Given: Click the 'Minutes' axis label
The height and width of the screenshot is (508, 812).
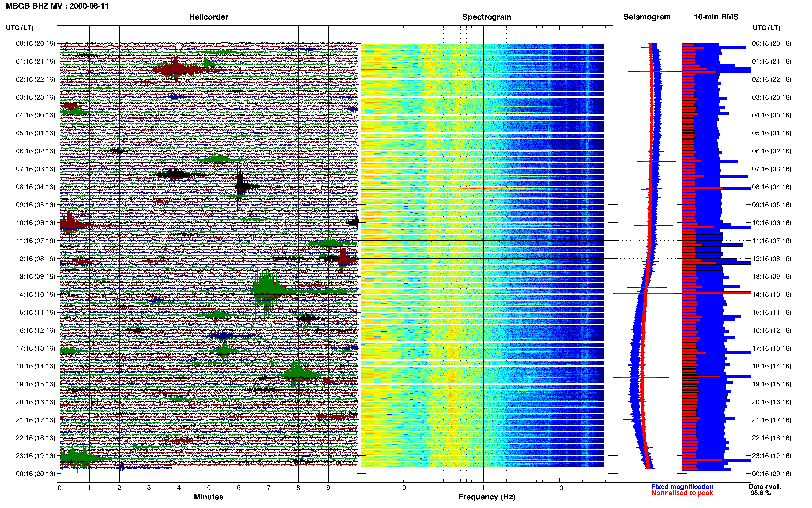Looking at the screenshot, I should click(x=209, y=497).
